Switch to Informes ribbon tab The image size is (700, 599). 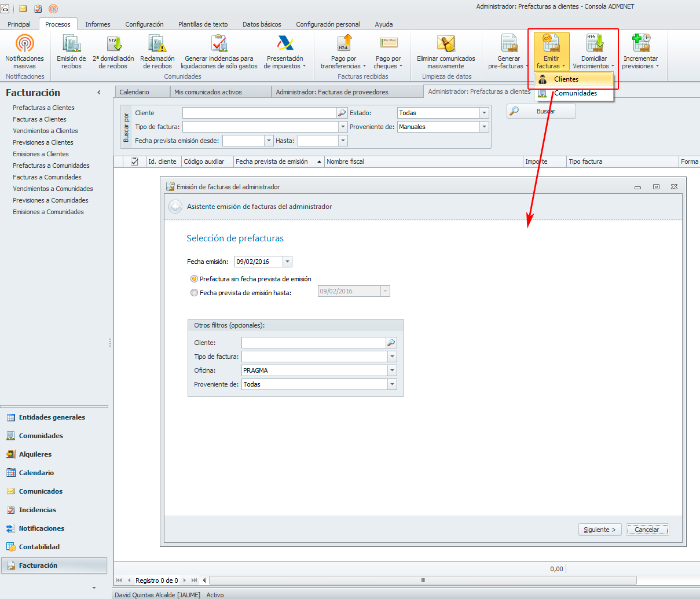[x=98, y=24]
